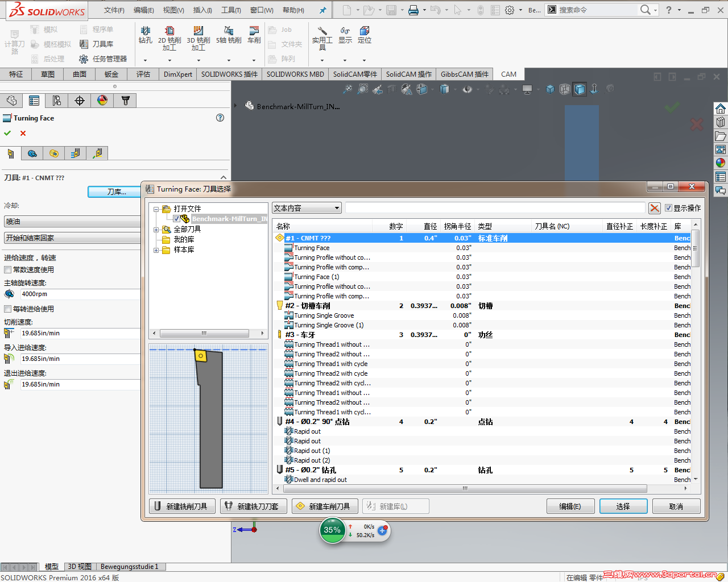This screenshot has width=728, height=582.
Task: Open the File Explorer folder icon in task pane
Action: point(721,136)
